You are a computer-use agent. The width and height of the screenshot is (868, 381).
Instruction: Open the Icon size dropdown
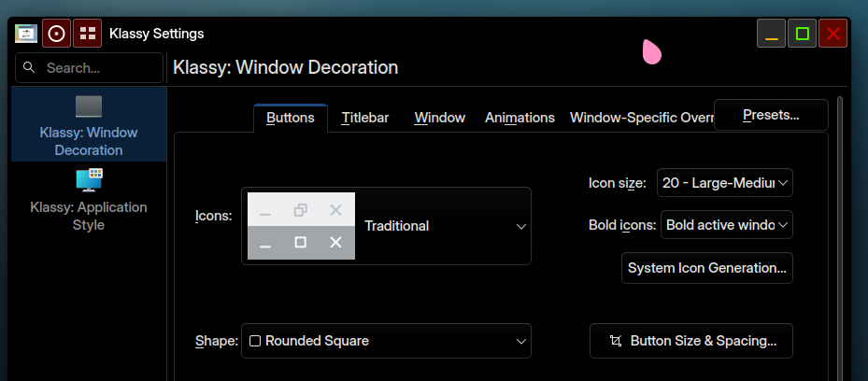point(724,183)
